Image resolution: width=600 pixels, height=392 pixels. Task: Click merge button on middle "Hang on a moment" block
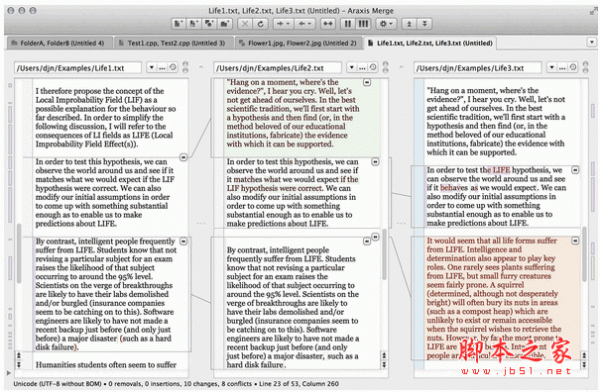pos(367,82)
